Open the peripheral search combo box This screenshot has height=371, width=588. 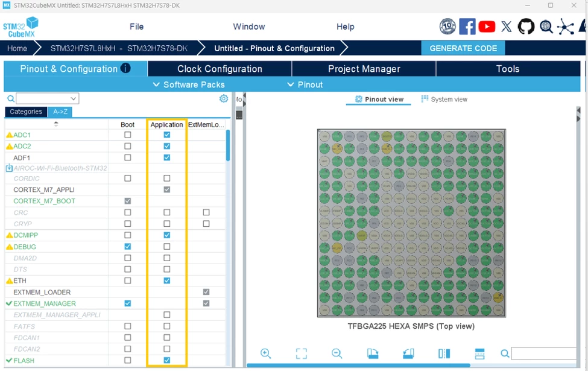tap(47, 99)
